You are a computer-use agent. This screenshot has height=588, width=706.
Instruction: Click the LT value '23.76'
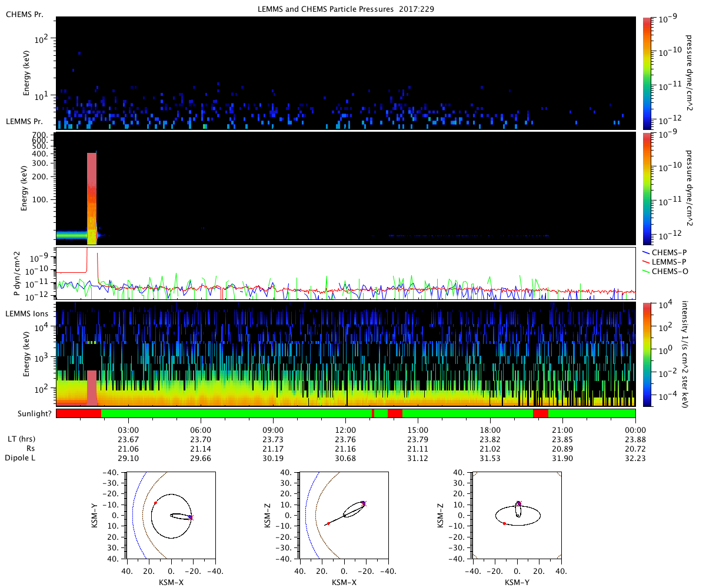pyautogui.click(x=345, y=439)
